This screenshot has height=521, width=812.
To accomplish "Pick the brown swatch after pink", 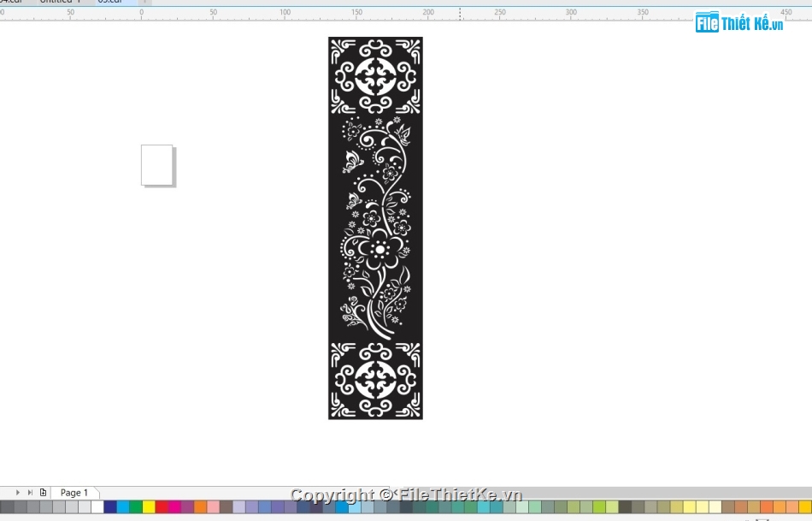I will [x=227, y=506].
